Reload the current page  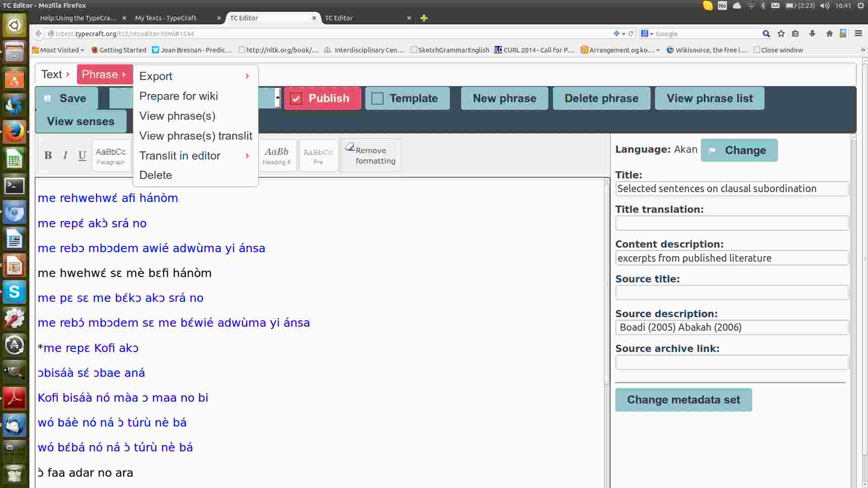[x=631, y=33]
